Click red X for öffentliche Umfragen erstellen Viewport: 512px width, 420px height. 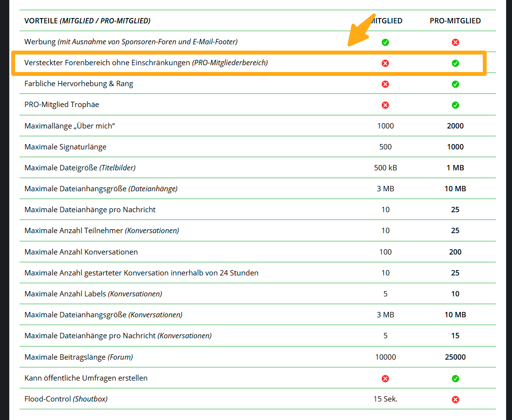click(x=385, y=379)
